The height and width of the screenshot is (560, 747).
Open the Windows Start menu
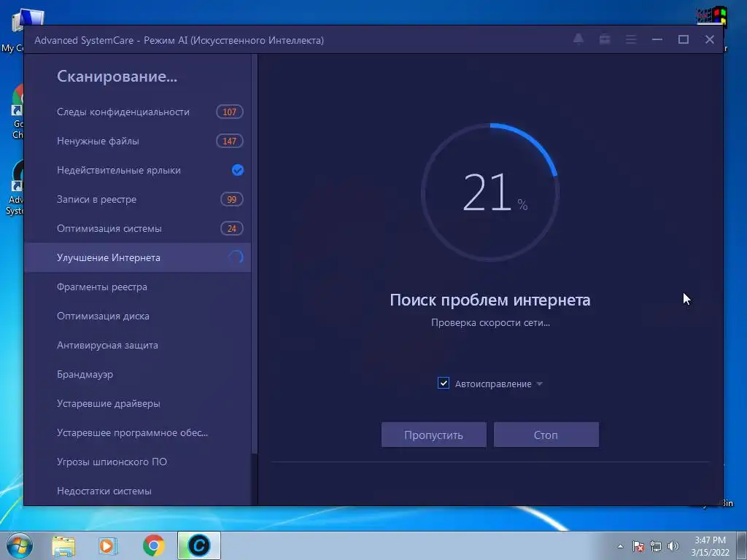pos(20,545)
